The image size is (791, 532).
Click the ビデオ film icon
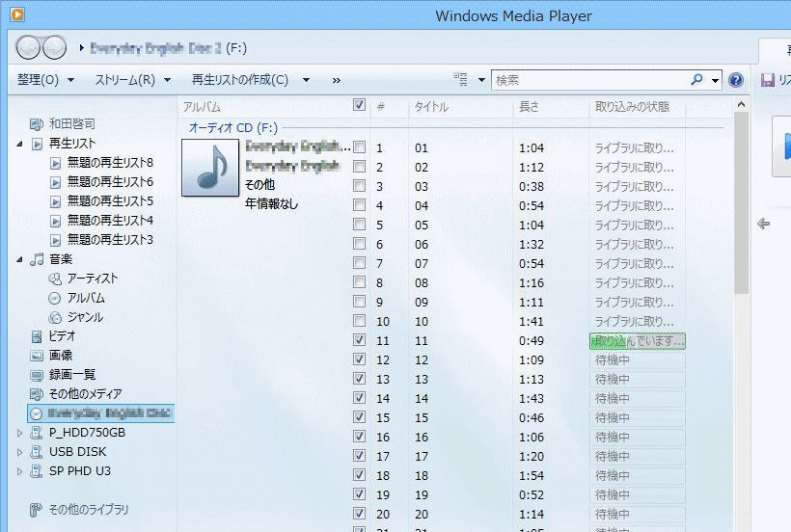[x=37, y=336]
